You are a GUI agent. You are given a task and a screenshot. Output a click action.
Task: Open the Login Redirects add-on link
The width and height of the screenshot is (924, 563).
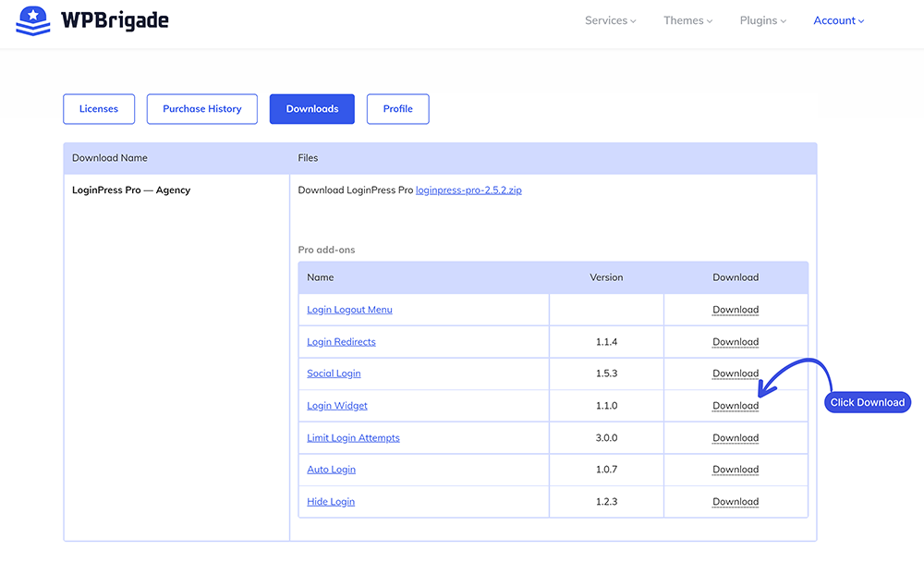pyautogui.click(x=341, y=342)
